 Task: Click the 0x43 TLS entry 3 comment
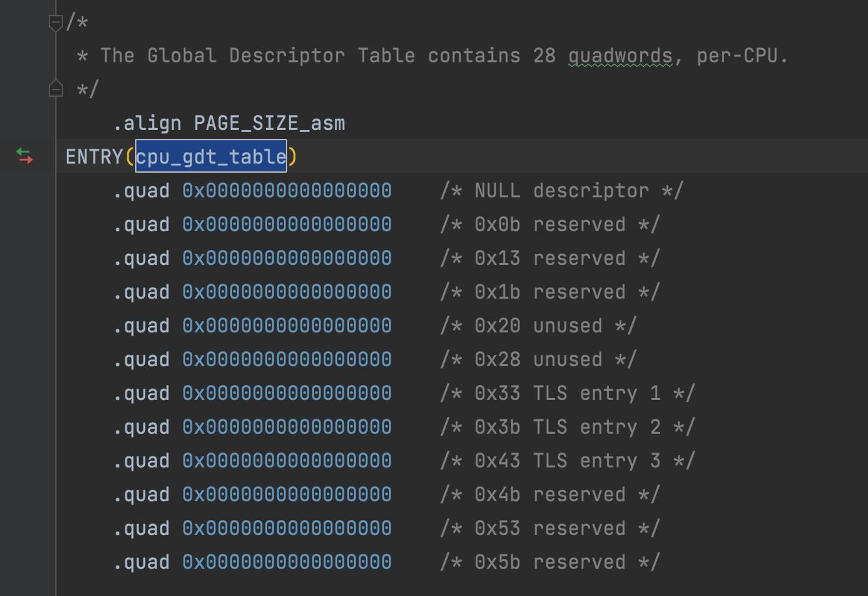click(x=567, y=461)
